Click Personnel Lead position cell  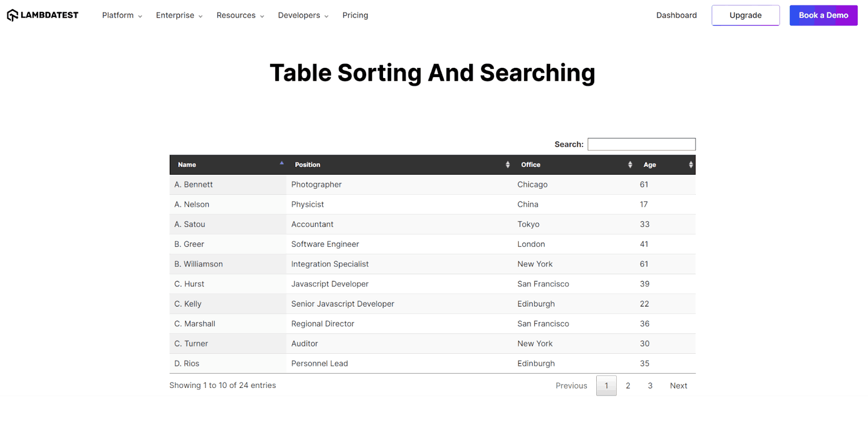click(399, 364)
